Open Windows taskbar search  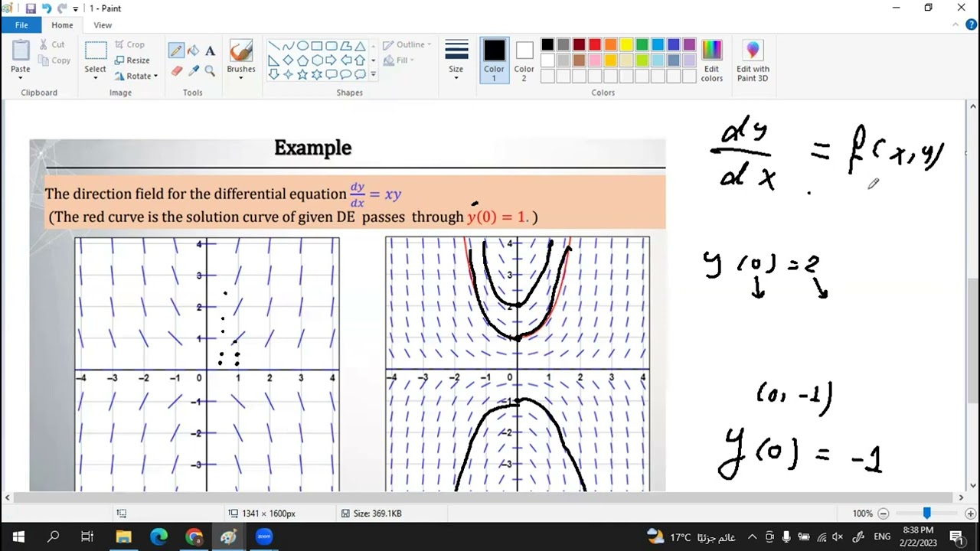click(53, 536)
